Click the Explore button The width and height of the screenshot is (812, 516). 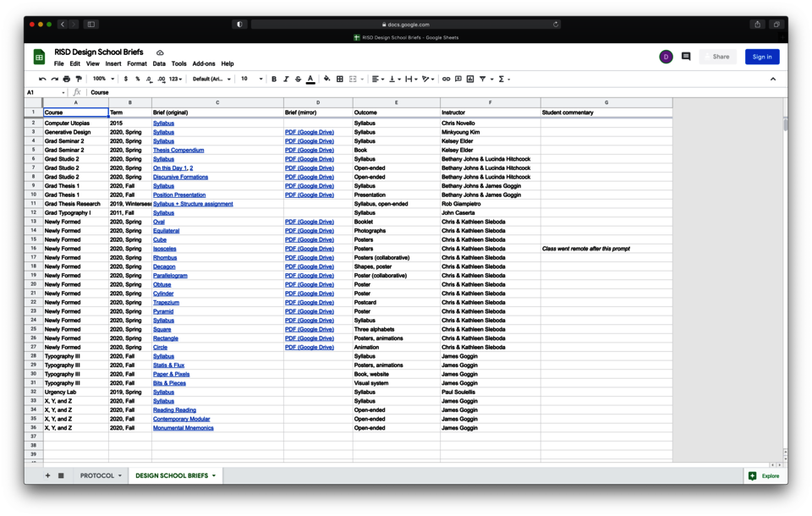[x=764, y=475]
